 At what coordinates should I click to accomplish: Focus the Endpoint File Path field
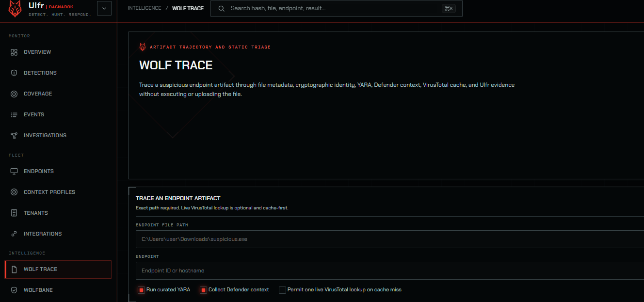pyautogui.click(x=390, y=239)
